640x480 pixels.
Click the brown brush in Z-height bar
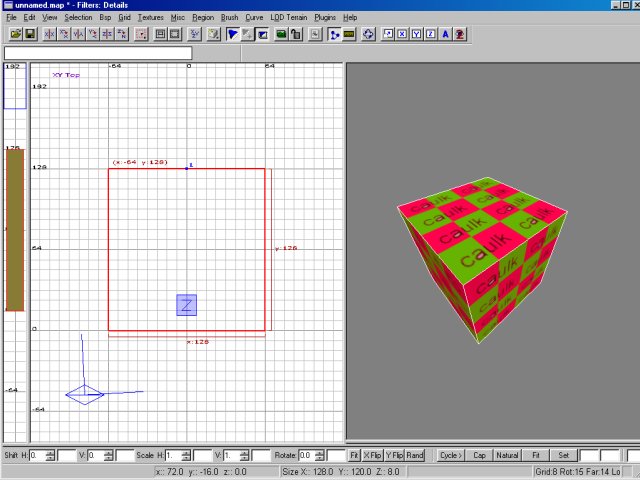click(x=15, y=230)
